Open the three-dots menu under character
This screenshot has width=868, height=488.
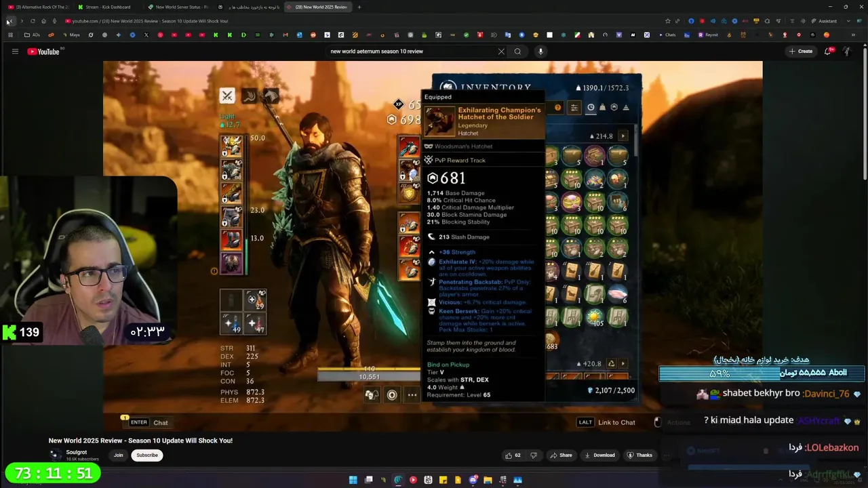[x=412, y=395]
